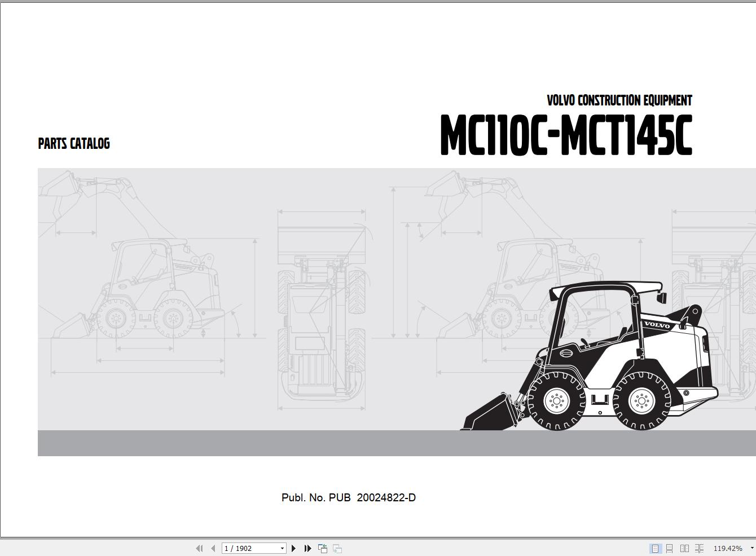Click the MC110C-MCT145C title on the cover
The height and width of the screenshot is (556, 756).
567,135
